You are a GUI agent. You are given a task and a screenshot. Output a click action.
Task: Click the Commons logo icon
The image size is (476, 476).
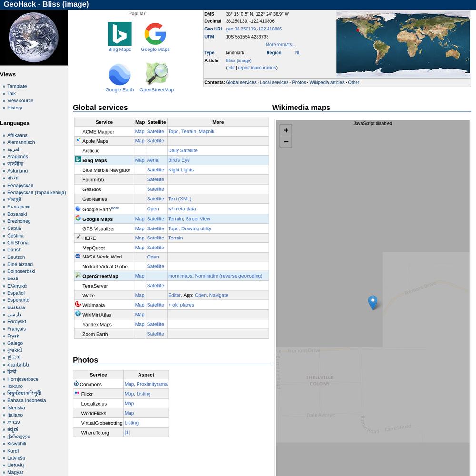tap(76, 383)
